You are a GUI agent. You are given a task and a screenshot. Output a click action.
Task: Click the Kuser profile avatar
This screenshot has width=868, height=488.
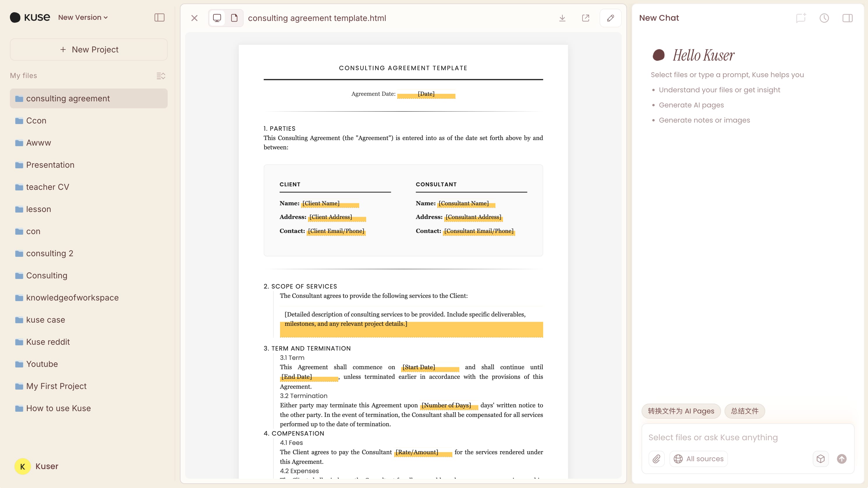coord(23,466)
